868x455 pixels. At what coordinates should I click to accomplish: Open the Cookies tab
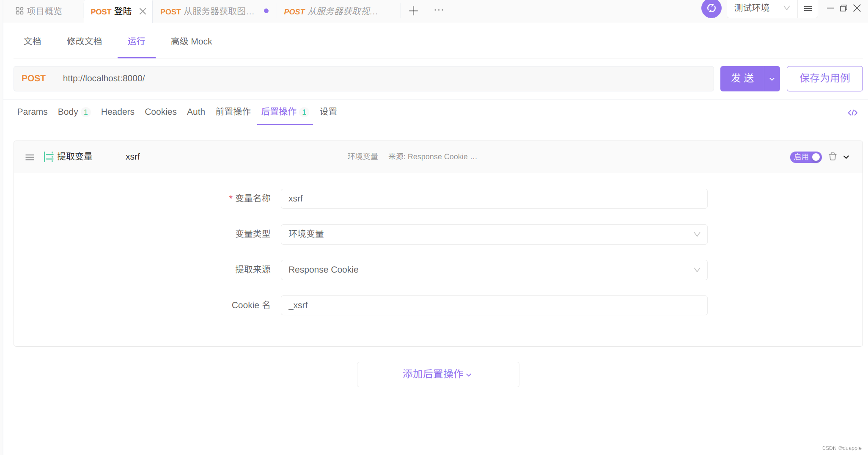161,112
